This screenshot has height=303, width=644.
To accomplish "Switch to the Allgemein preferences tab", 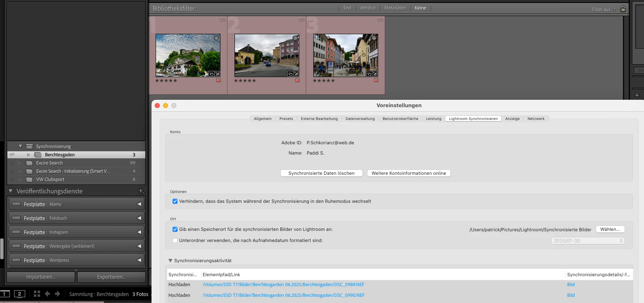I will click(263, 119).
